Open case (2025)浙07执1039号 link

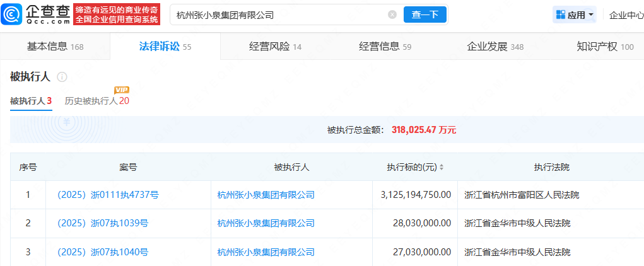pyautogui.click(x=102, y=223)
